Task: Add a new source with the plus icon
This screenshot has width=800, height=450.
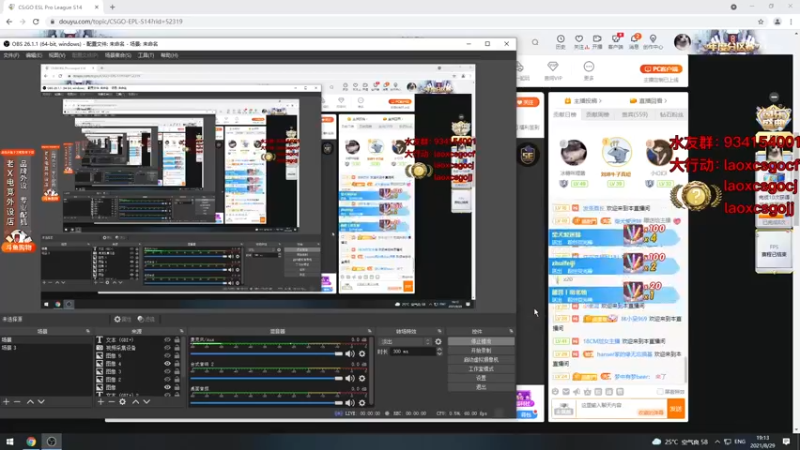Action: [101, 402]
